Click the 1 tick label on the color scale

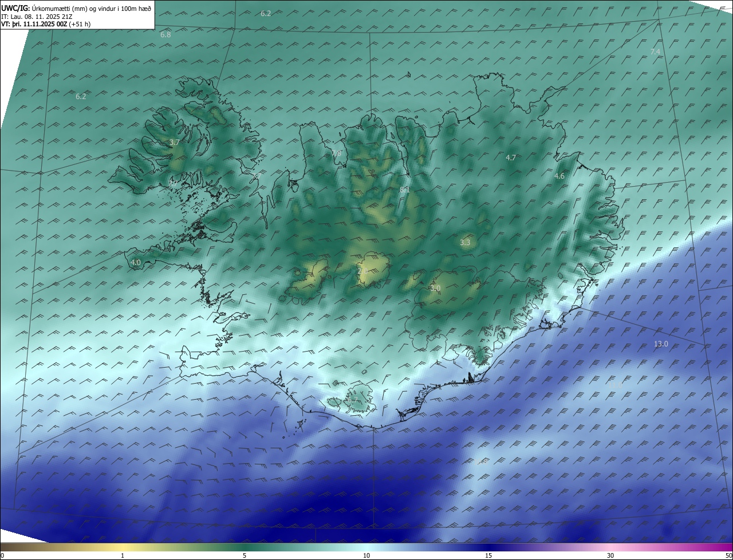tap(123, 556)
